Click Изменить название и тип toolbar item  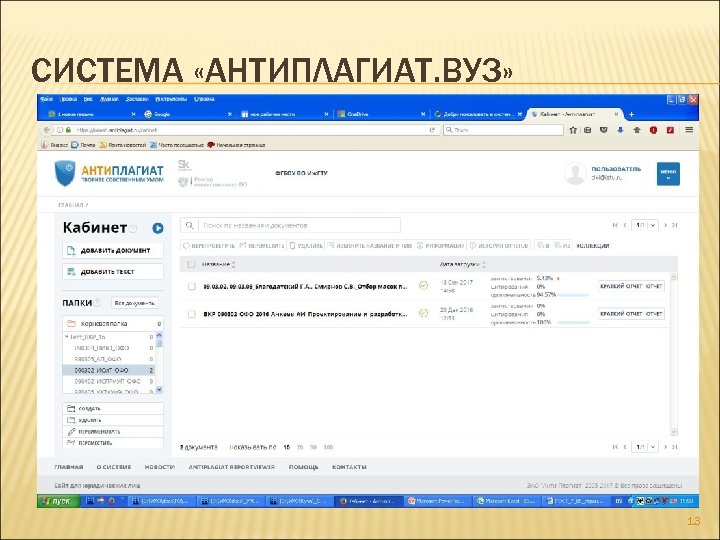pos(370,245)
